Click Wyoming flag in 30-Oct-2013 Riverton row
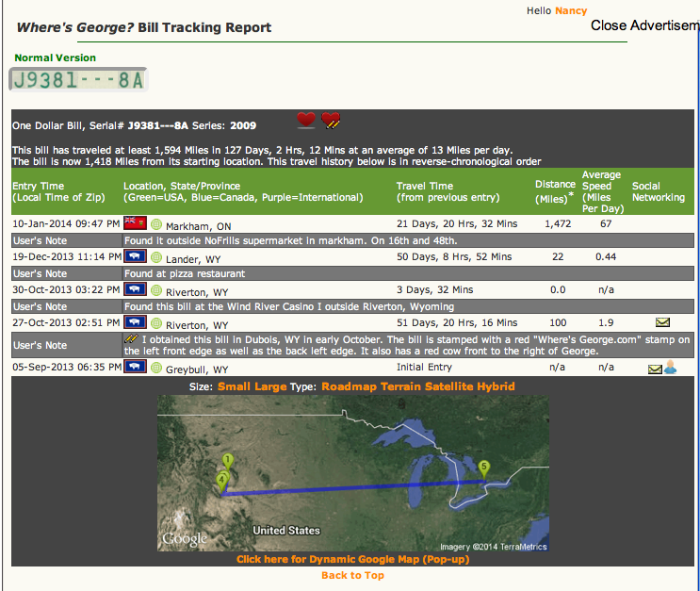This screenshot has width=700, height=591. click(135, 289)
